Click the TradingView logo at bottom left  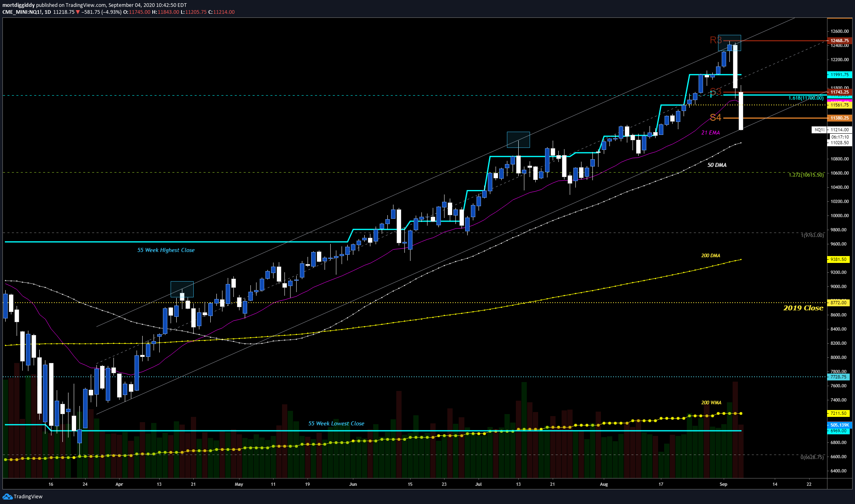(x=23, y=496)
